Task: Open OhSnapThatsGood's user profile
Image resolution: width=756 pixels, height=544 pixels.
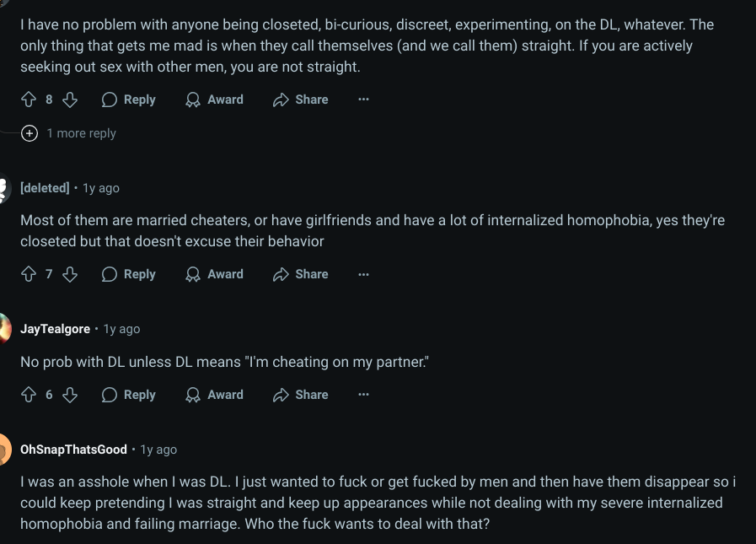Action: click(x=73, y=450)
